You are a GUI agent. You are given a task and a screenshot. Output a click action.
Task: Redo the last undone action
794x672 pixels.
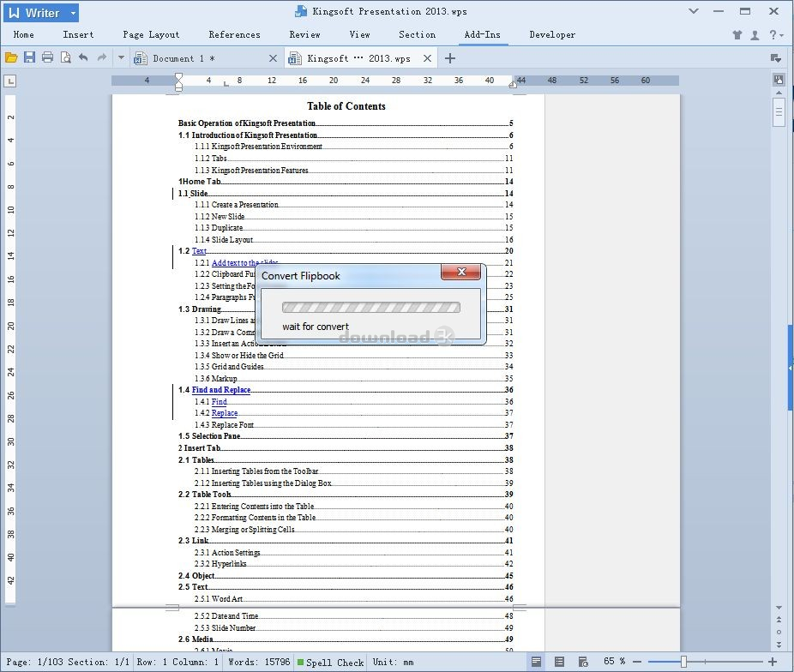102,57
